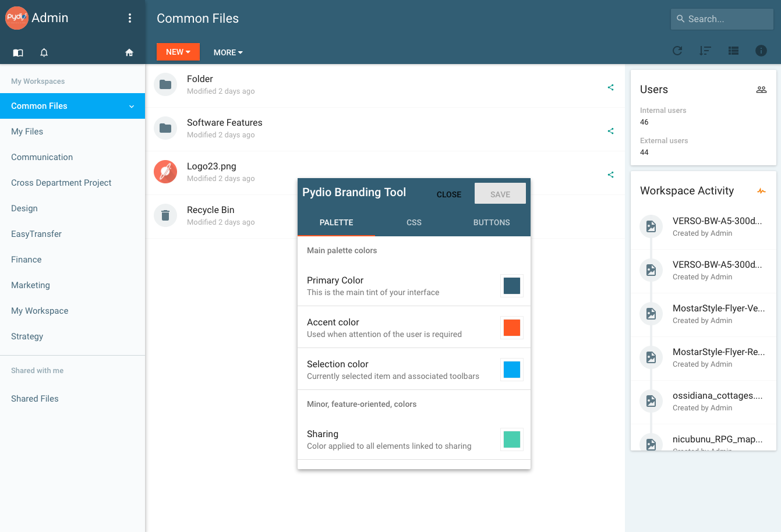Click image icon of ossidiana_cottages entry
Viewport: 781px width, 532px height.
[651, 401]
